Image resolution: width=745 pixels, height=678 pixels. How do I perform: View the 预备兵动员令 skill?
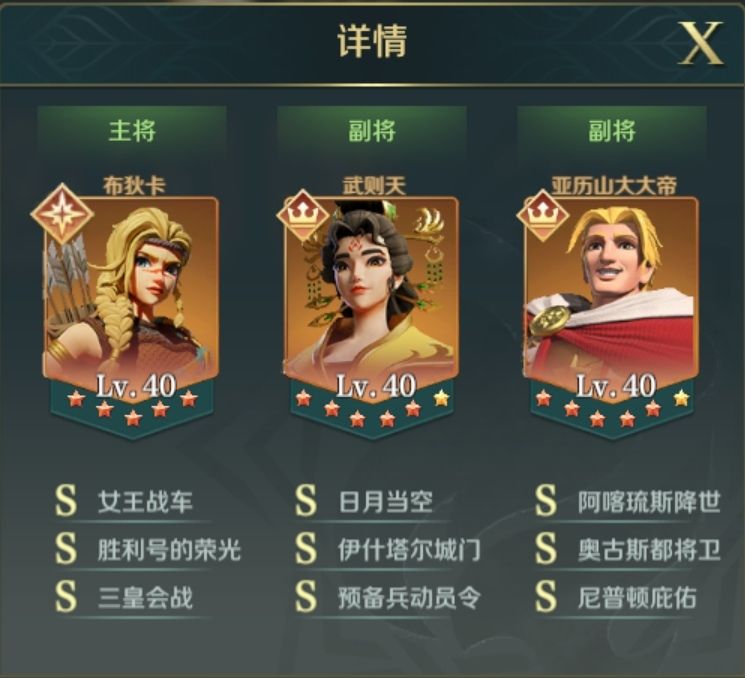click(409, 598)
